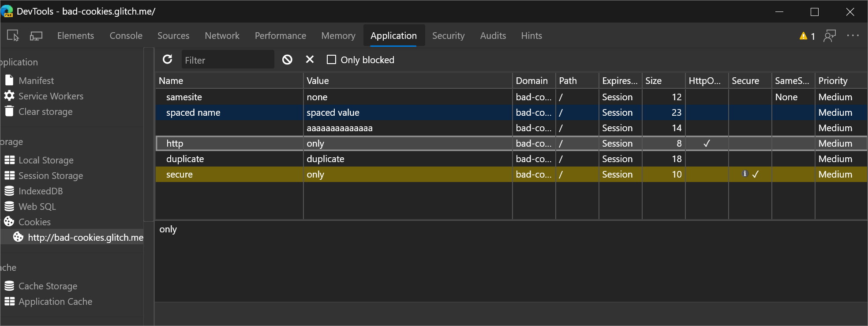Image resolution: width=868 pixels, height=326 pixels.
Task: Open the Hints tab
Action: [x=531, y=36]
